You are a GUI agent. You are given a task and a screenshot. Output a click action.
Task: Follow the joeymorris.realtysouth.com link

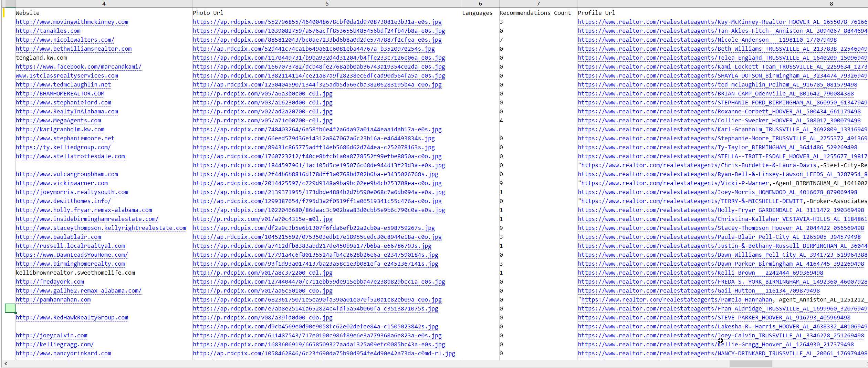coord(72,192)
